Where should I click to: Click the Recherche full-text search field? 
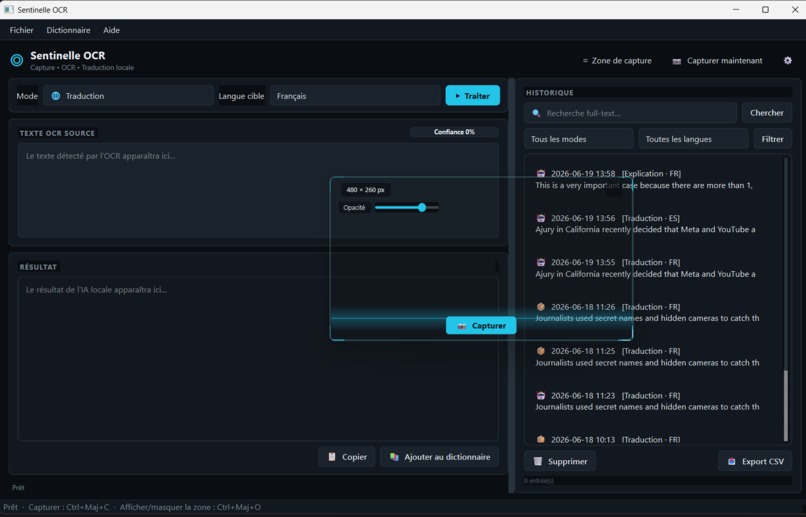pyautogui.click(x=631, y=113)
